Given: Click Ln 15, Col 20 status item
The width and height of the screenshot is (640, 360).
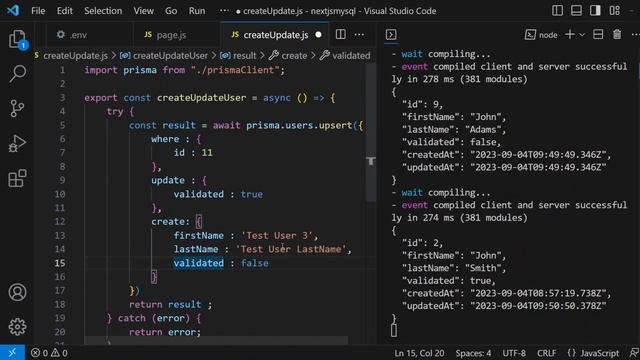Looking at the screenshot, I should pos(419,353).
